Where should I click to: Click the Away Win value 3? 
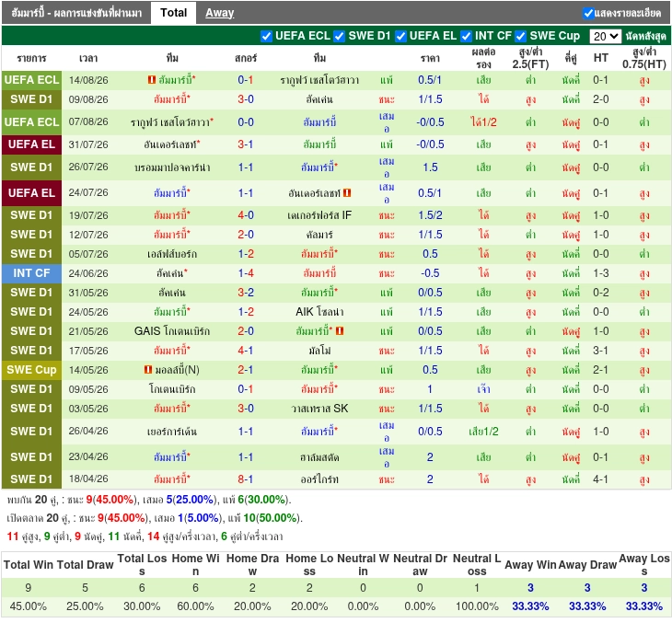[530, 588]
